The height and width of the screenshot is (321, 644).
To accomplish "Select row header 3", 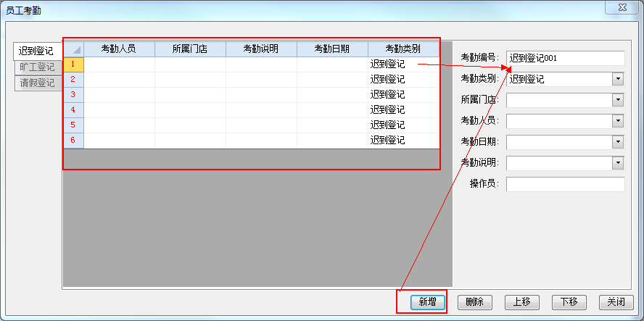I will (x=74, y=95).
